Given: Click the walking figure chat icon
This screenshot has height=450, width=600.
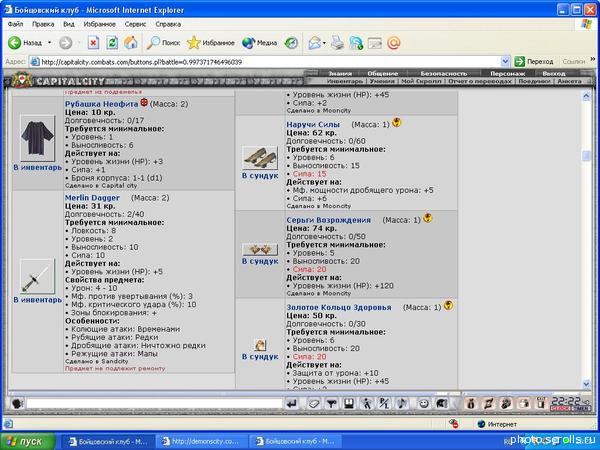Looking at the screenshot, I should [x=367, y=403].
